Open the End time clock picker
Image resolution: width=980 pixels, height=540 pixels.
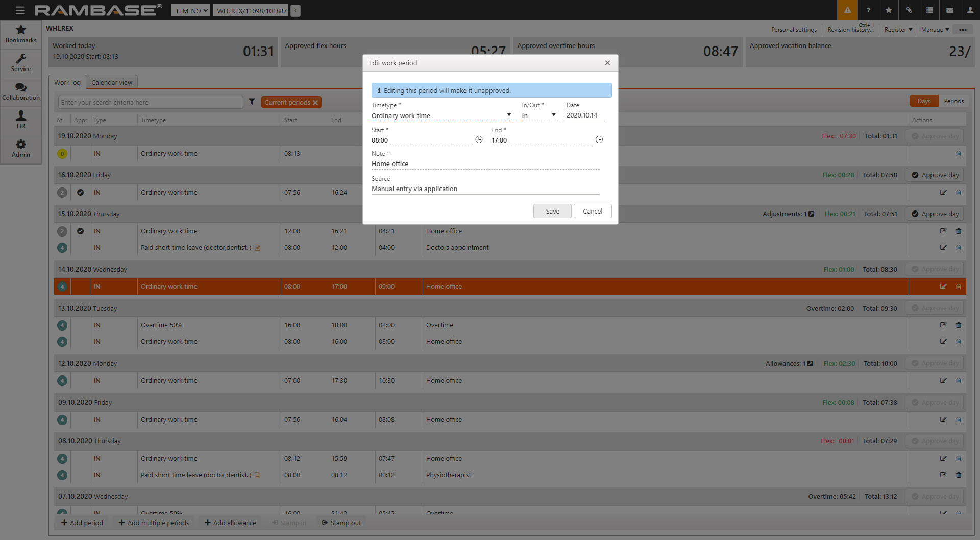point(599,139)
